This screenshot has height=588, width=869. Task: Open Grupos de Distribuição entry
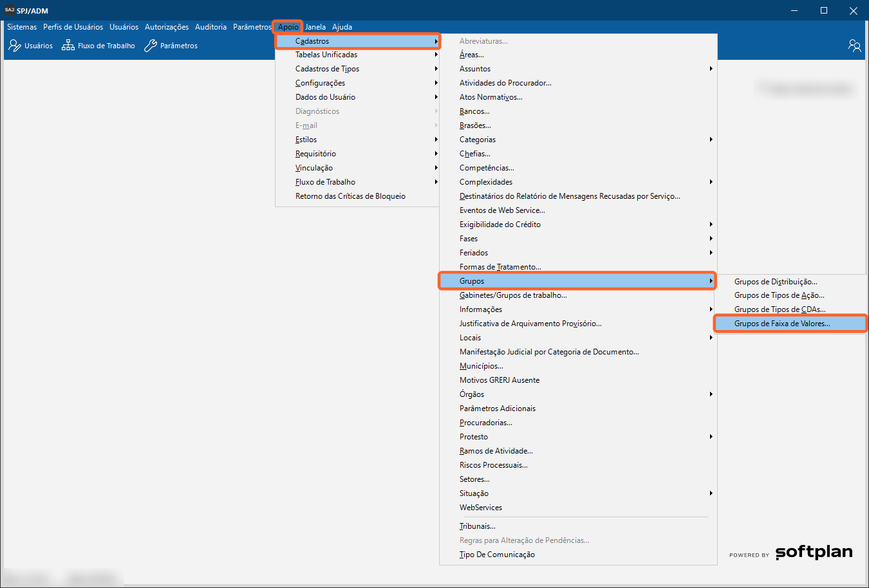775,282
